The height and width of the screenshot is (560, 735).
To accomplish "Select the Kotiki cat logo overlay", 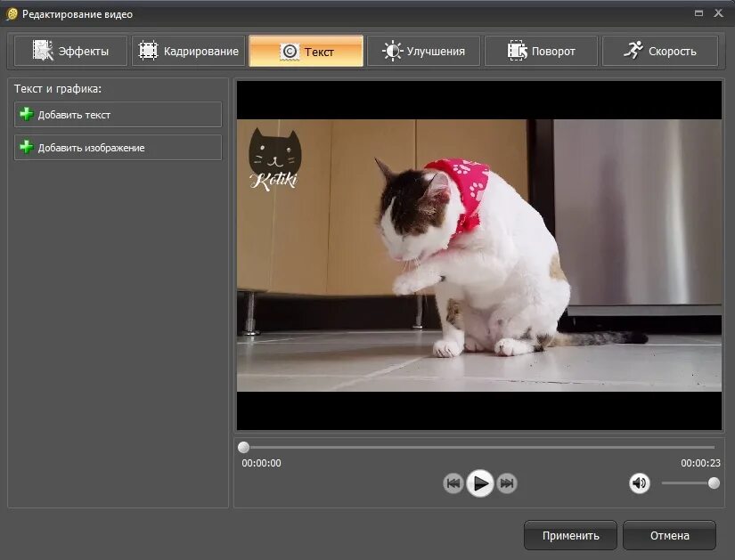I will 274,159.
